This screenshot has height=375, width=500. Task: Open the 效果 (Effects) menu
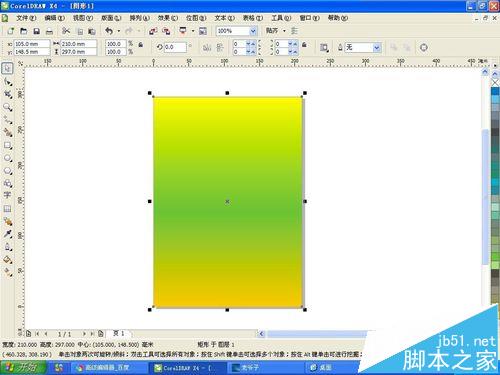click(168, 18)
